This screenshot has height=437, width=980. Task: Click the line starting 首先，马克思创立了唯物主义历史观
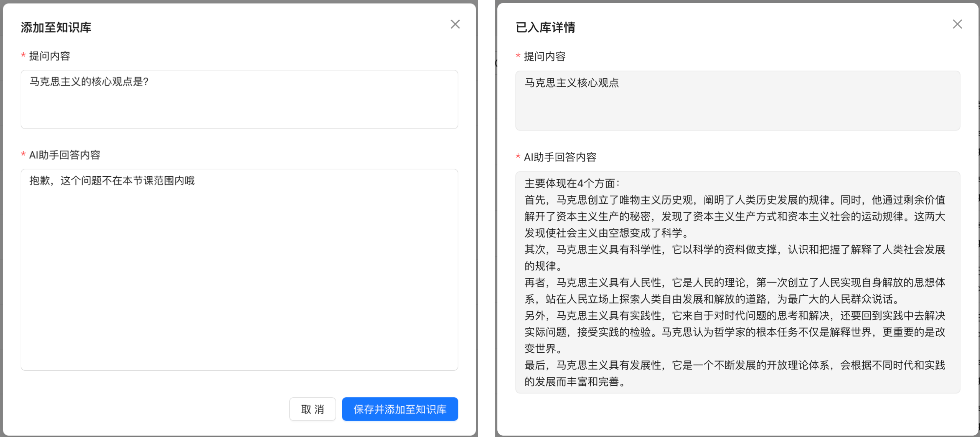point(735,200)
